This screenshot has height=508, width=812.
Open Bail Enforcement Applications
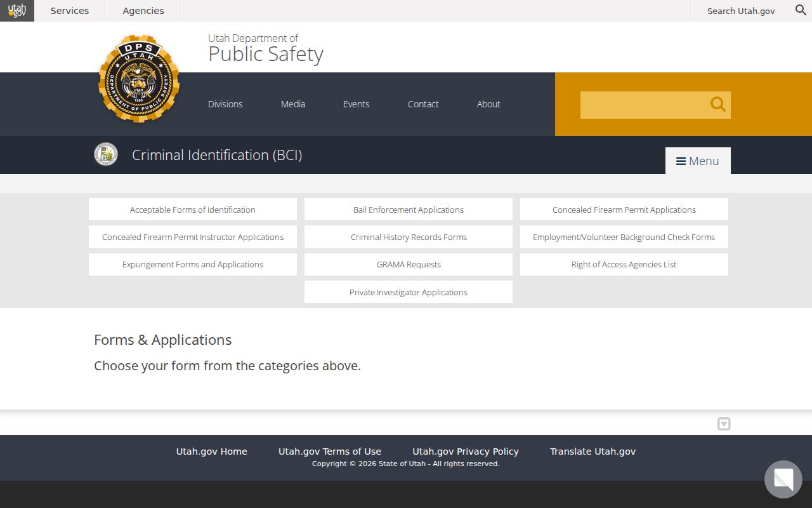coord(409,210)
